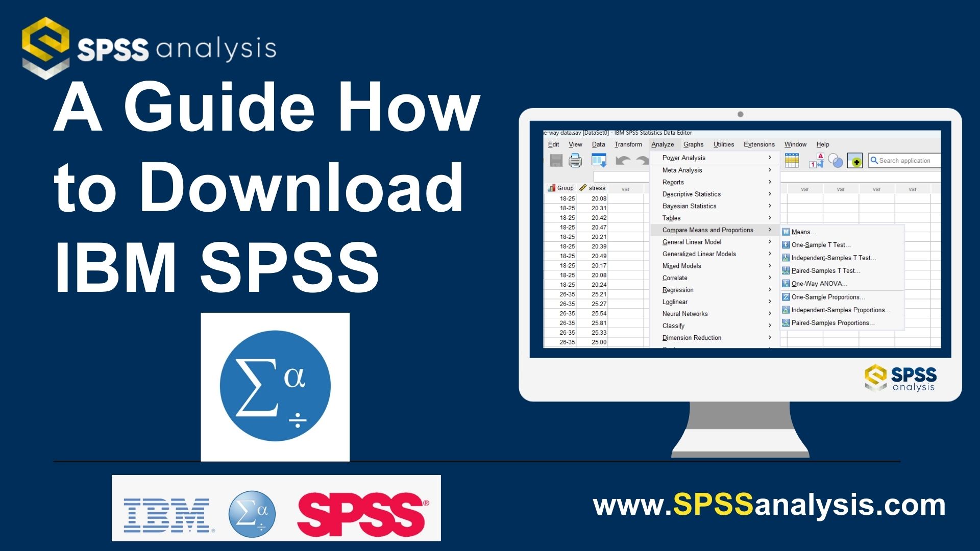The width and height of the screenshot is (980, 551).
Task: Select Paired-Samples T Test option
Action: pyautogui.click(x=823, y=270)
